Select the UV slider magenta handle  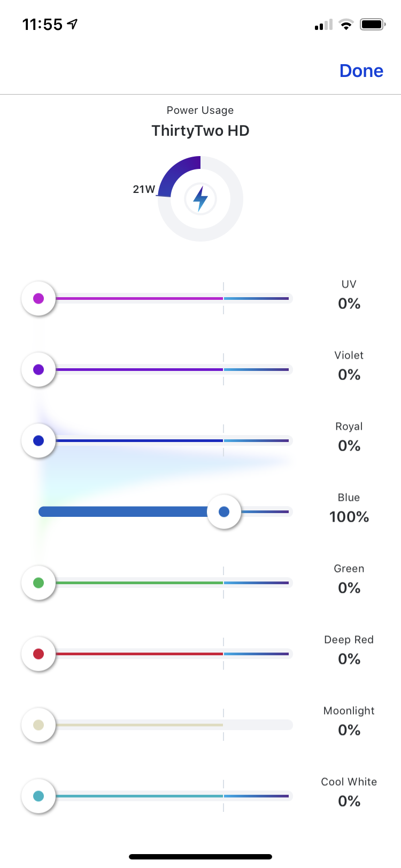38,298
